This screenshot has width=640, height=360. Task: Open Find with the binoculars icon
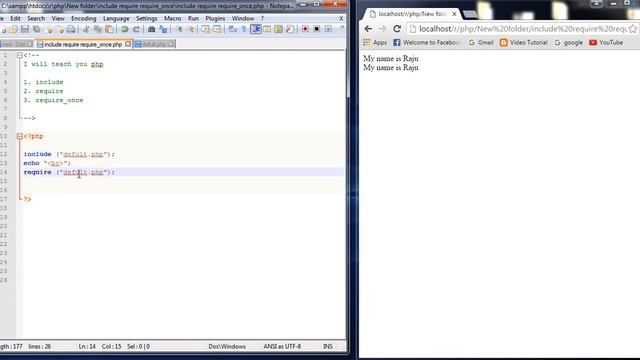pos(151,29)
